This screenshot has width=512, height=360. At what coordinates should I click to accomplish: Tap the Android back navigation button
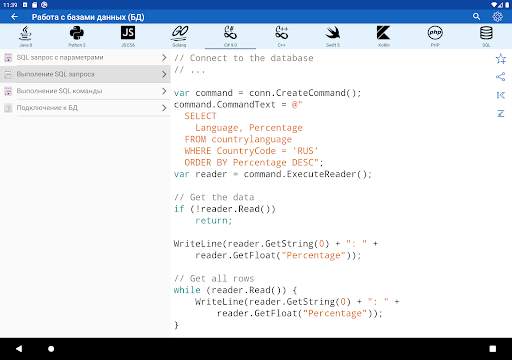[x=19, y=349]
